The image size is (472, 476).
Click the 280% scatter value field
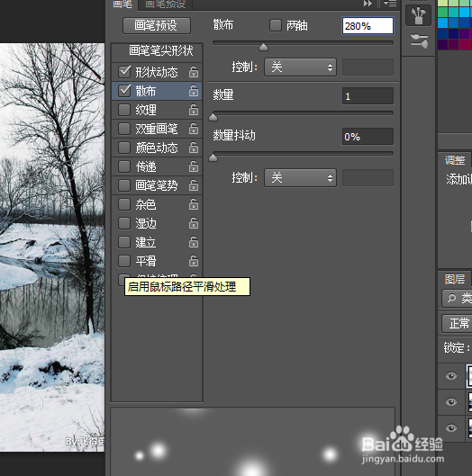[368, 25]
